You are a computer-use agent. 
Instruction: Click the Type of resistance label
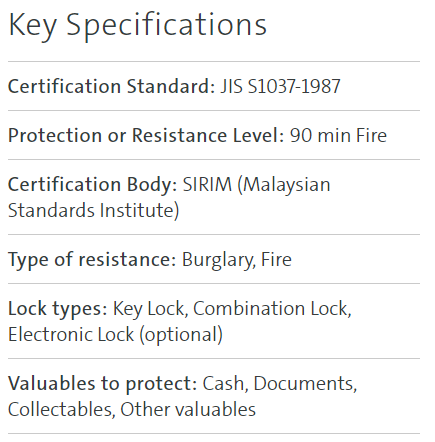[92, 259]
